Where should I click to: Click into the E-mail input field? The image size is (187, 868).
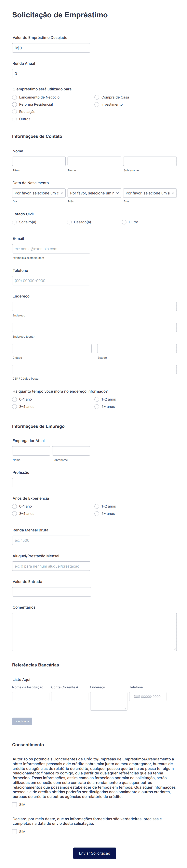[x=51, y=249]
